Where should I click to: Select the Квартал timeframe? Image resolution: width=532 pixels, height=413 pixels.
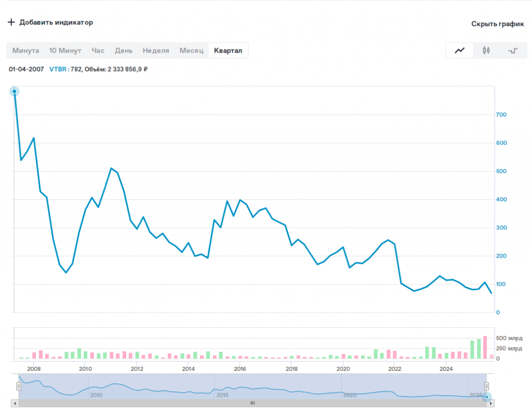tap(228, 50)
